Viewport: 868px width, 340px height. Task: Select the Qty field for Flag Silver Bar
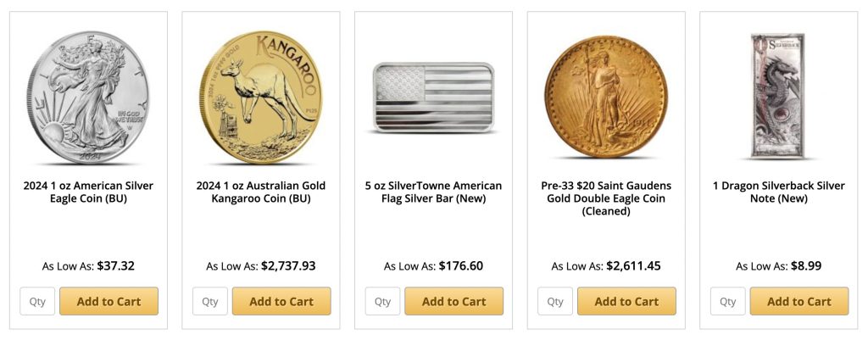click(x=383, y=301)
